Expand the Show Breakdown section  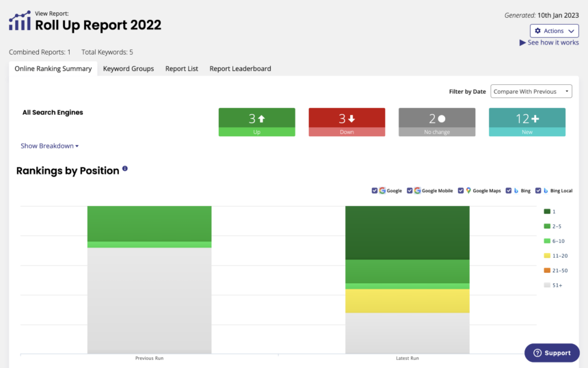coord(50,146)
